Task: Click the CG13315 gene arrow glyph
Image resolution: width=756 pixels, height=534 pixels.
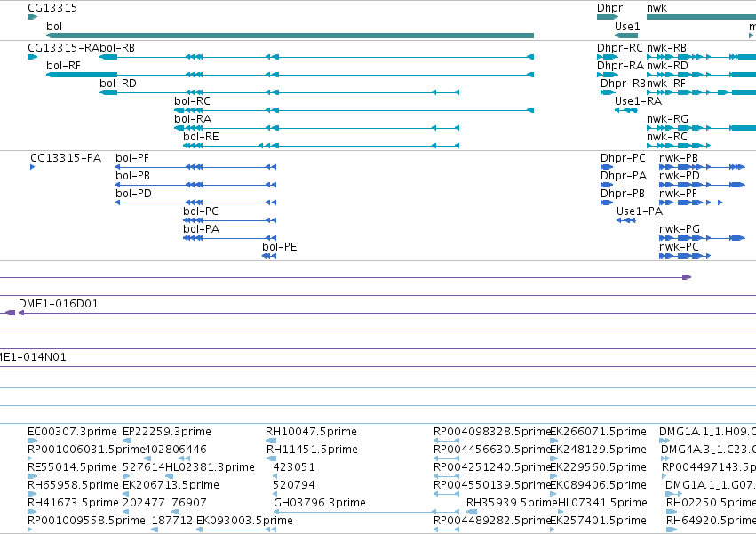Action: coord(32,17)
